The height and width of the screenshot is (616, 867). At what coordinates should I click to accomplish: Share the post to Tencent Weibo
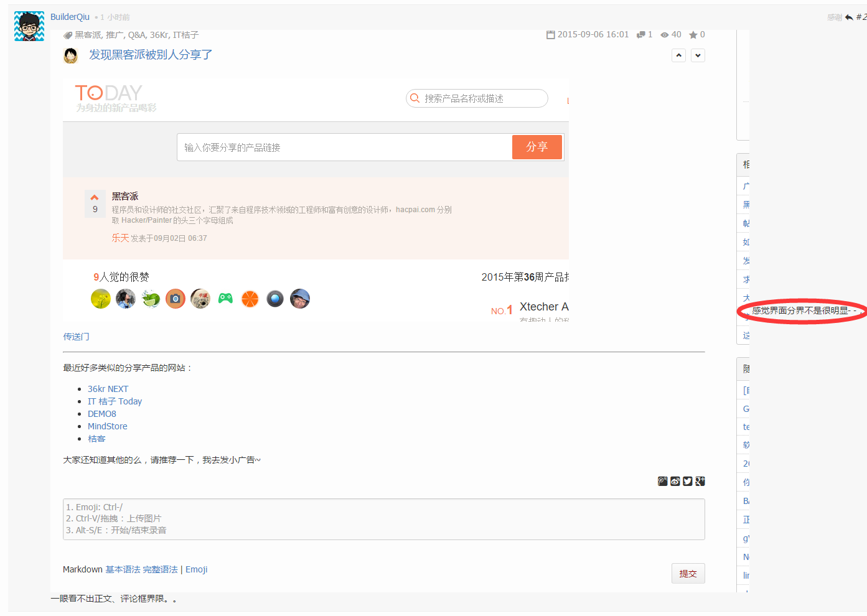click(x=663, y=481)
